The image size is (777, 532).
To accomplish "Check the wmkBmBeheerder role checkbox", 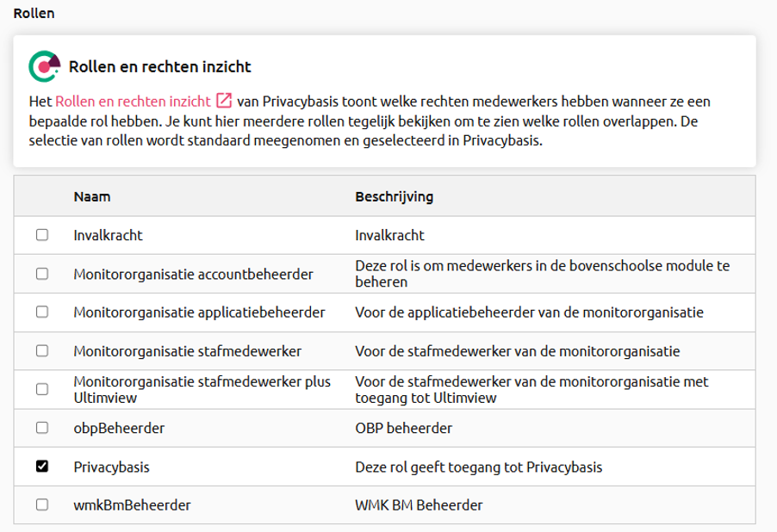I will point(41,505).
